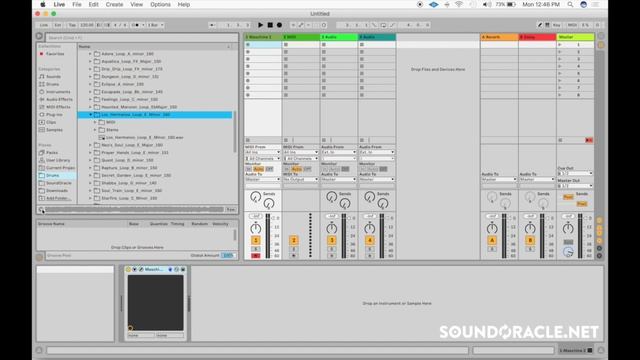Expand the Adore_Loop_A_minor folder
The image size is (640, 360).
[90, 54]
